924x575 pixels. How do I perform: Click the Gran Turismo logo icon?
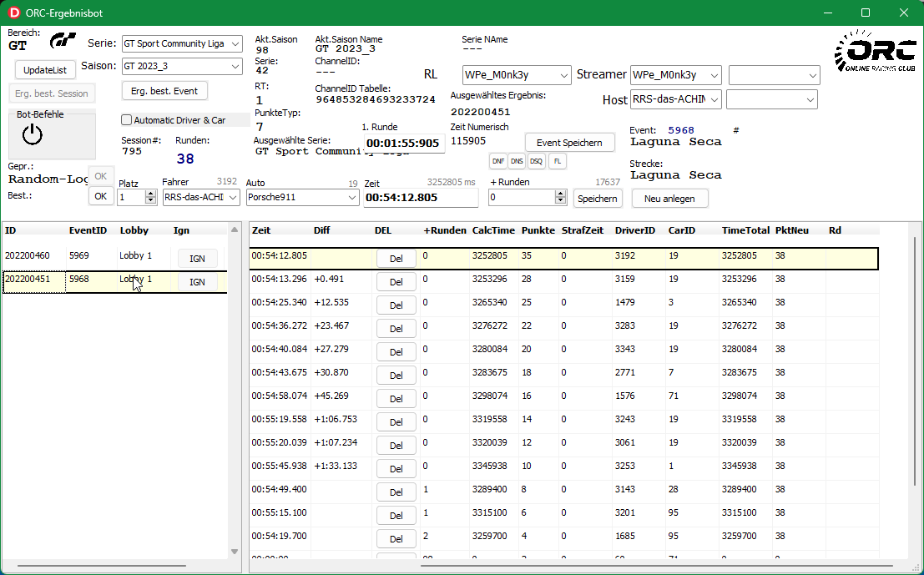pos(63,41)
